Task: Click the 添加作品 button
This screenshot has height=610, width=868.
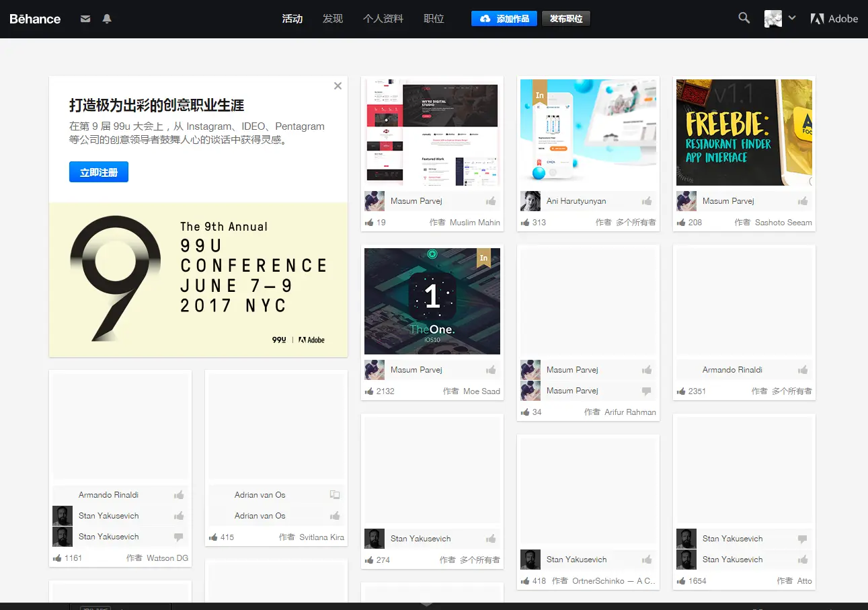Action: (x=504, y=19)
